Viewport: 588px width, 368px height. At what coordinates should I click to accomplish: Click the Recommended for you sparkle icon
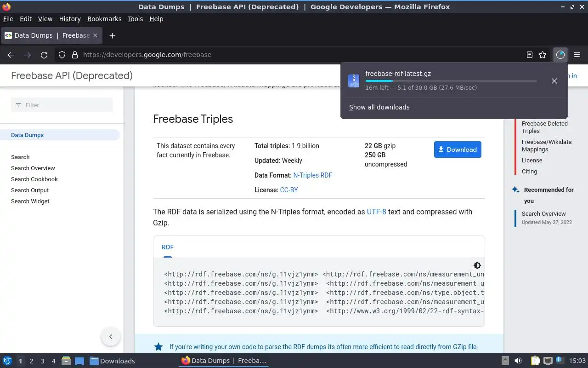pyautogui.click(x=515, y=190)
